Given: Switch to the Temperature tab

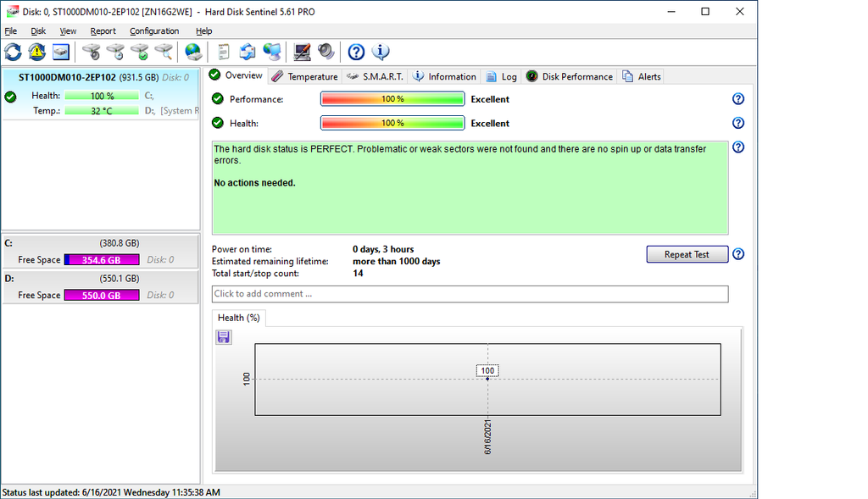Looking at the screenshot, I should [305, 77].
